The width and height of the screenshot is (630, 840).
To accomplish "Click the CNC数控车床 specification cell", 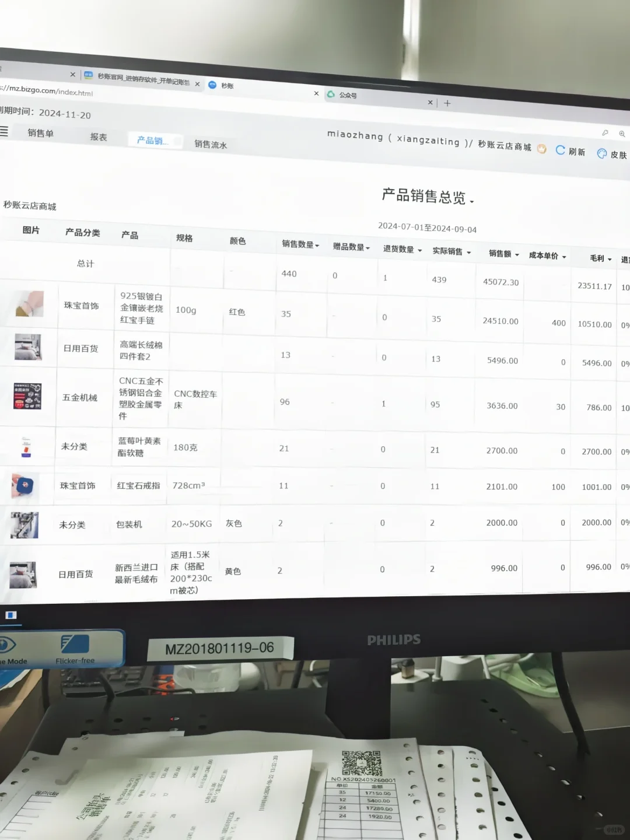I will [195, 399].
